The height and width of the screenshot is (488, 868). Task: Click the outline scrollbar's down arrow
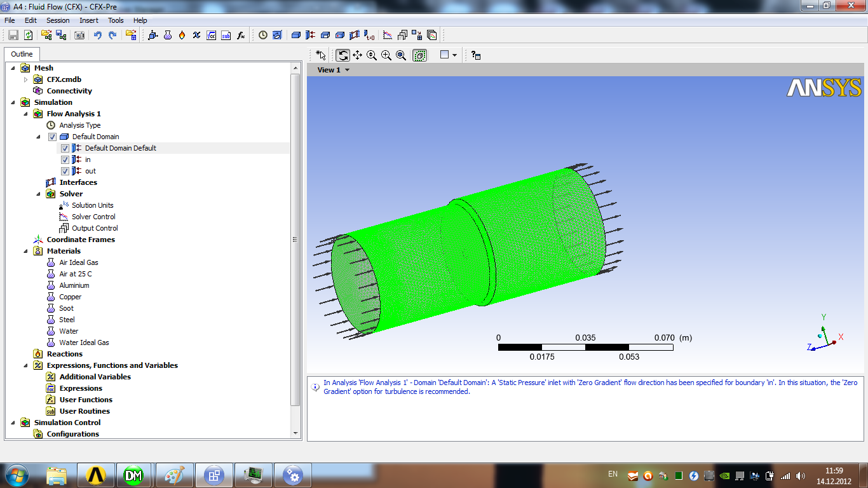click(295, 433)
